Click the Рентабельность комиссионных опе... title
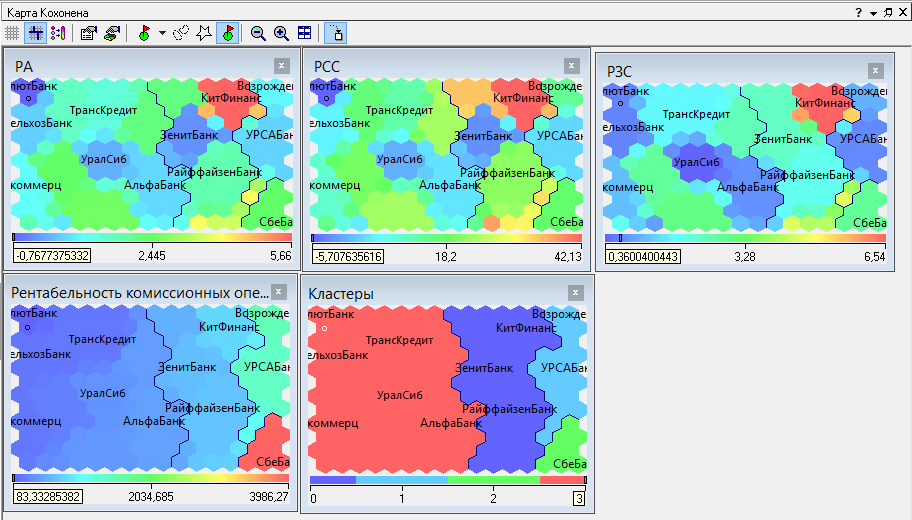The width and height of the screenshot is (912, 520). coord(140,293)
